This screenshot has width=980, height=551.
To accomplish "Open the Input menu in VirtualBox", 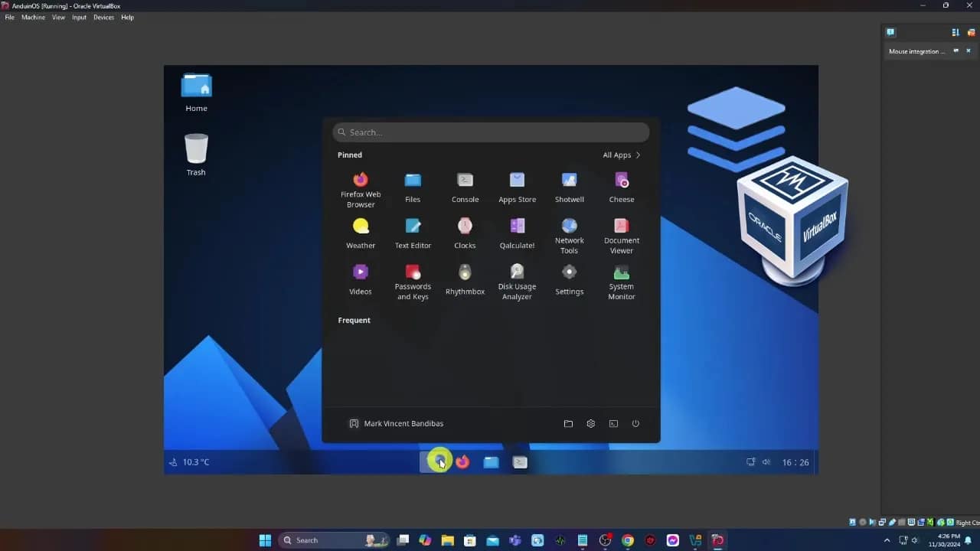I will [79, 18].
